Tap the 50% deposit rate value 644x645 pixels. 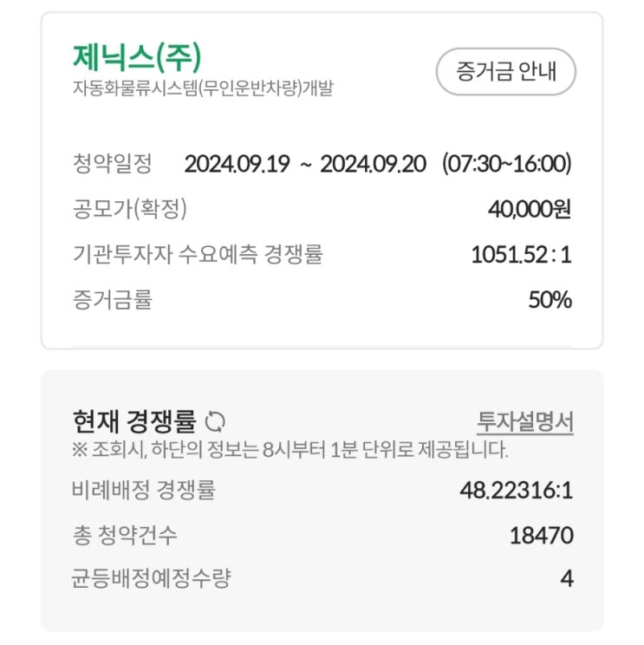point(550,300)
